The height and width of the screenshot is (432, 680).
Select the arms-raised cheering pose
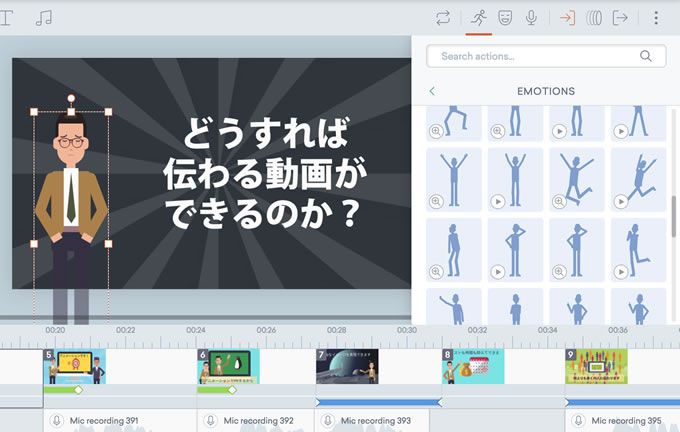pos(454,180)
